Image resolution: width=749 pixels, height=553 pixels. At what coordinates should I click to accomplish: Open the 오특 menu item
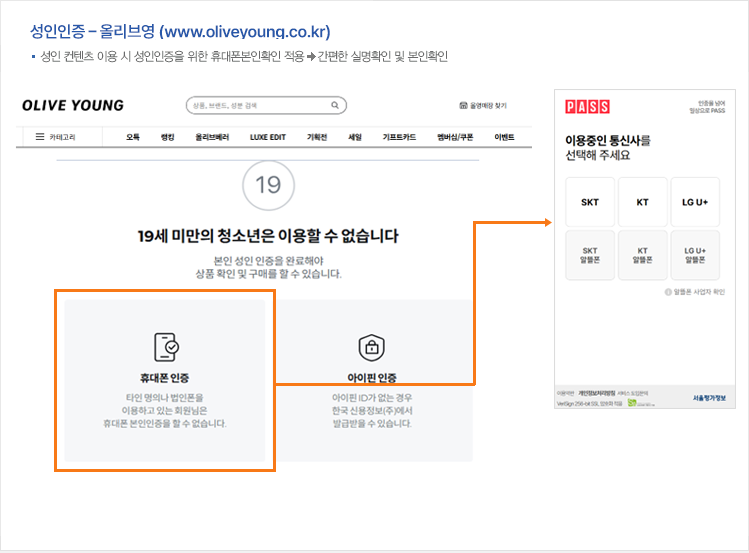[133, 137]
